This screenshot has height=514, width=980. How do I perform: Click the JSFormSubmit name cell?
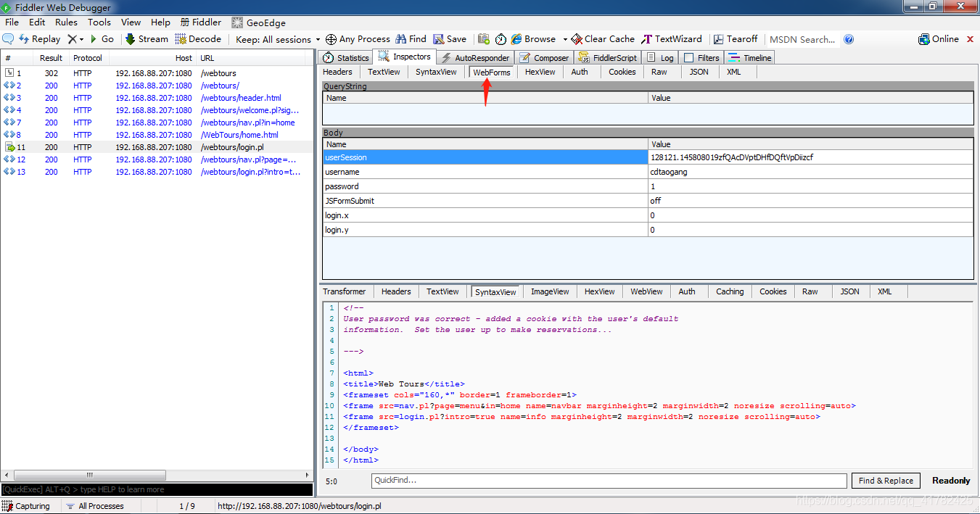click(x=485, y=201)
